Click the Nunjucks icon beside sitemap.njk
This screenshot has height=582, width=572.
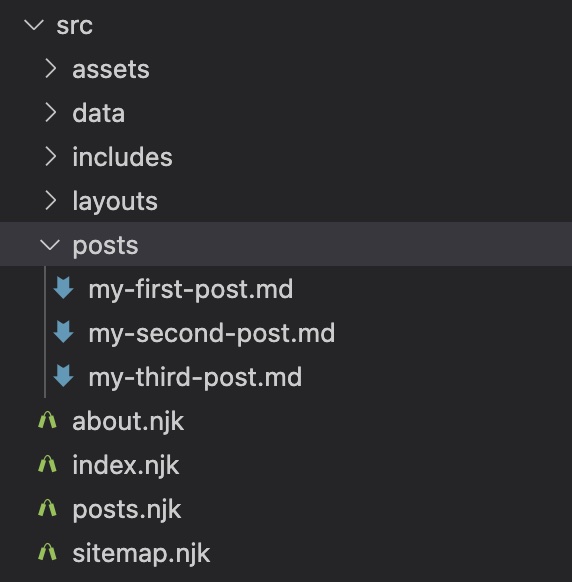coord(47,552)
